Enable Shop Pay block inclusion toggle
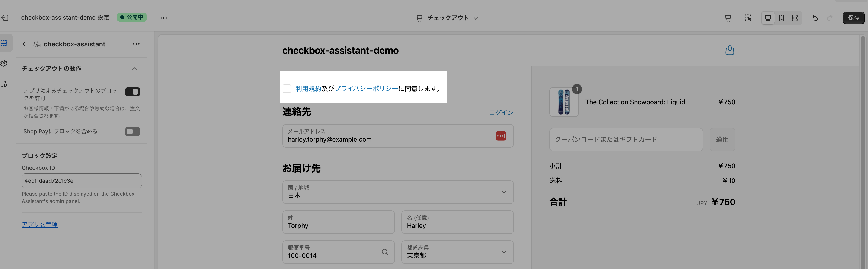Screen dimensions: 868x269 point(132,131)
